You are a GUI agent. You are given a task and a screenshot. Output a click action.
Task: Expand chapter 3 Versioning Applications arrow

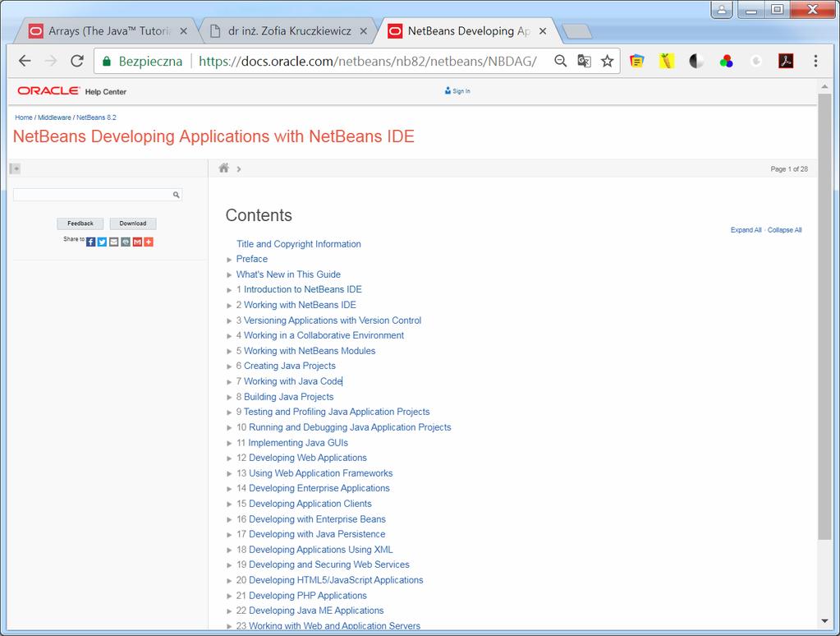point(229,320)
